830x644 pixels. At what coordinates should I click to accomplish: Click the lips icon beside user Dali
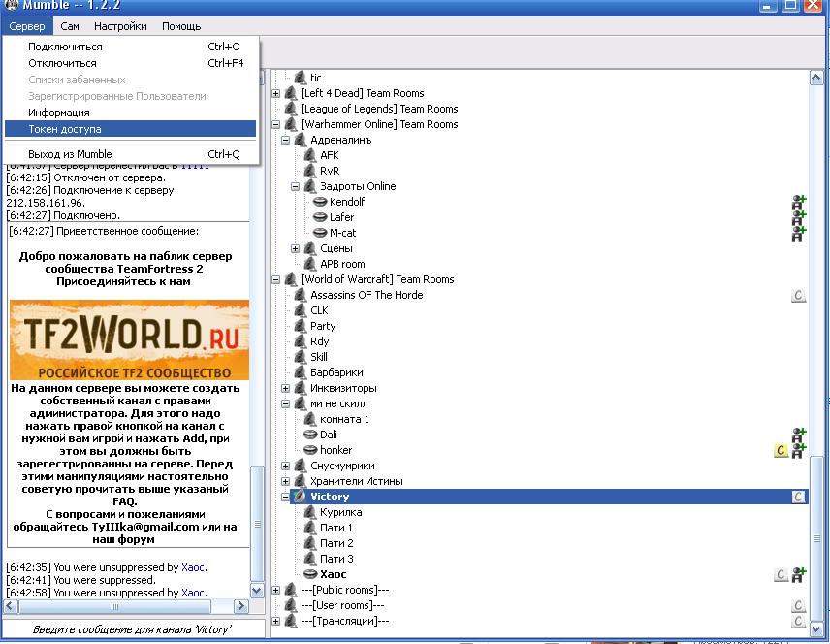(x=310, y=435)
